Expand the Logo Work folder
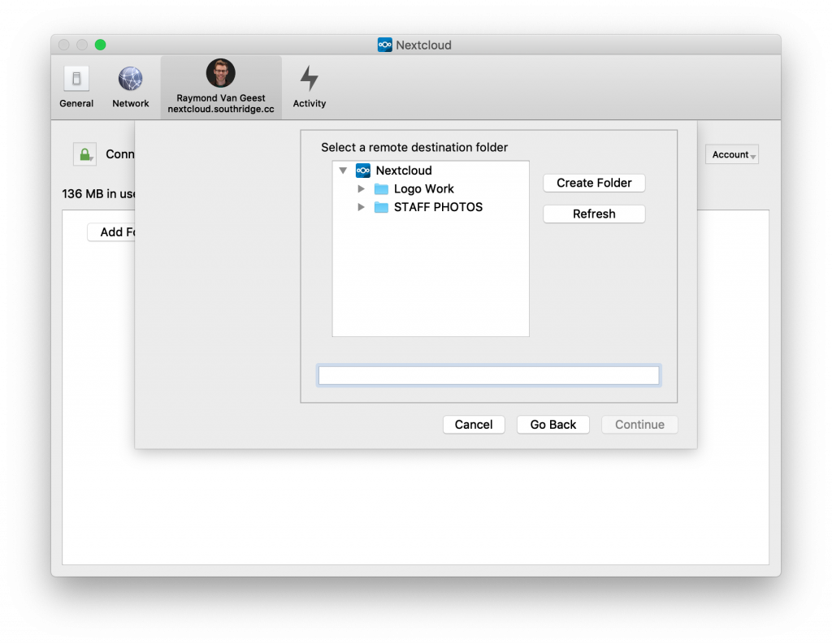The height and width of the screenshot is (644, 832). tap(362, 189)
